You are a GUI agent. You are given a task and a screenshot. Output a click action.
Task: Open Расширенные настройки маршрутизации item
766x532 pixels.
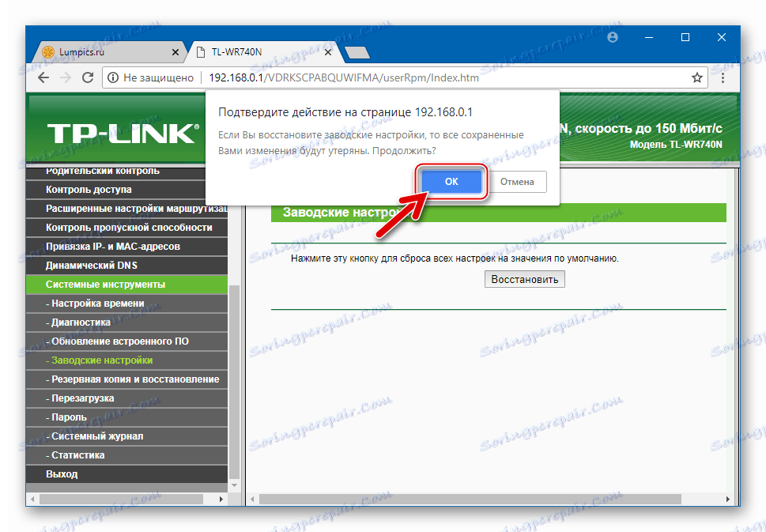point(127,209)
